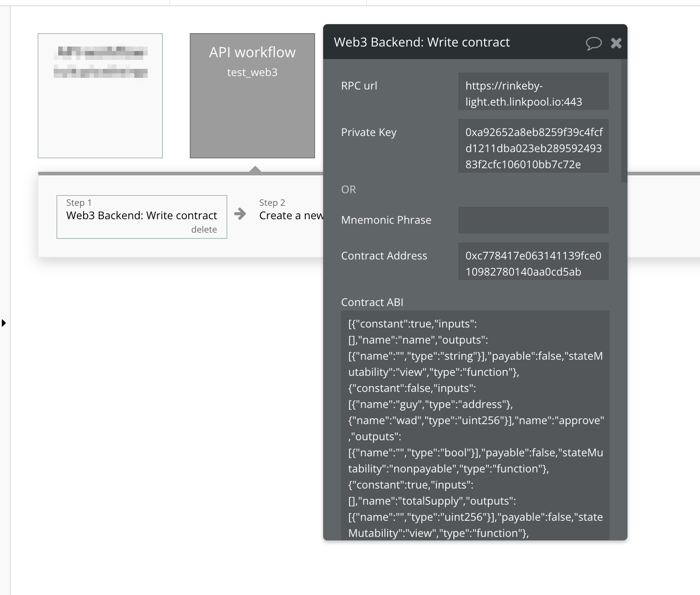
Task: Click the workflow timeline gray bar
Action: [134, 173]
